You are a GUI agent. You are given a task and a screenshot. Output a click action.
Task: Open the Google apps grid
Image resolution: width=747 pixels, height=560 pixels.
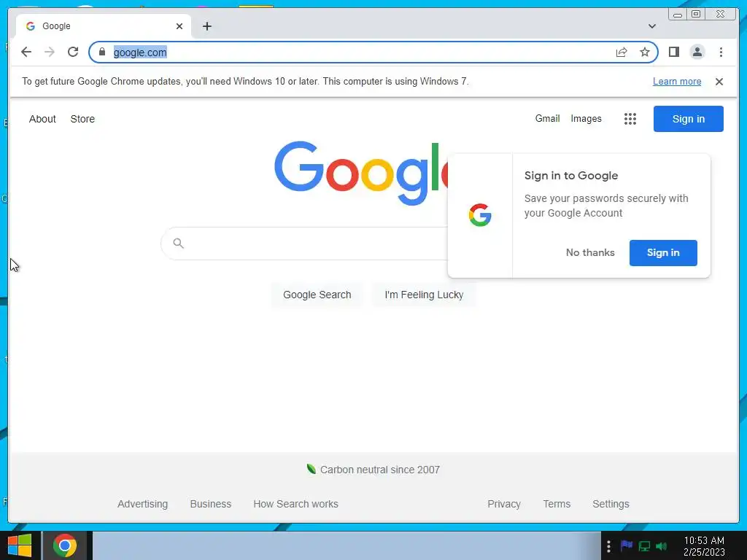tap(630, 119)
